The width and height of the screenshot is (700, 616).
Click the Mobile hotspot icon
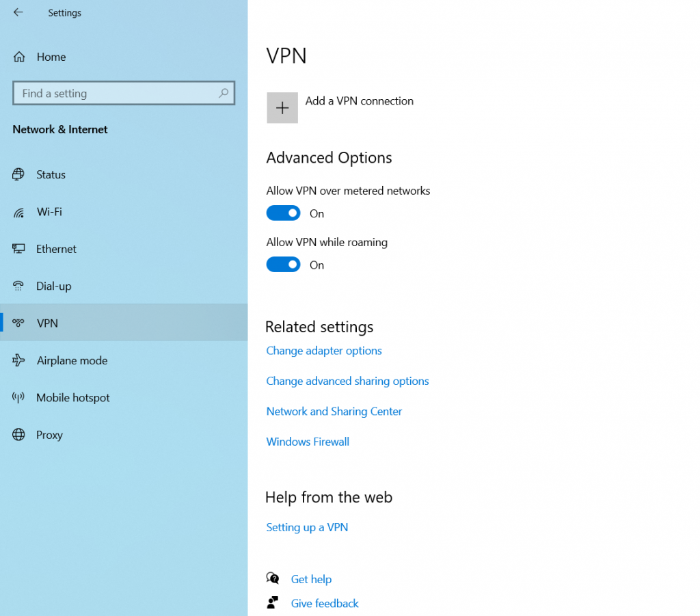point(18,397)
